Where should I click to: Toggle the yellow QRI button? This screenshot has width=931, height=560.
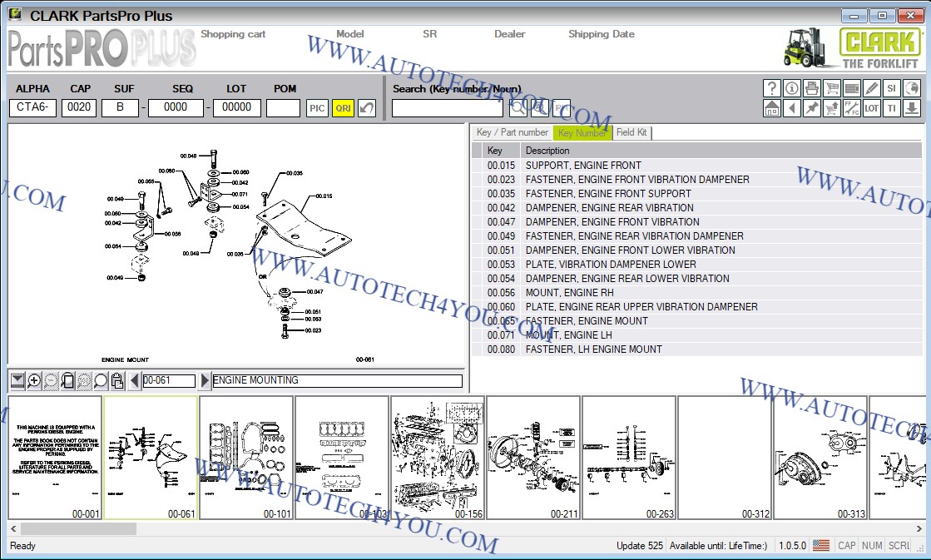pyautogui.click(x=342, y=108)
